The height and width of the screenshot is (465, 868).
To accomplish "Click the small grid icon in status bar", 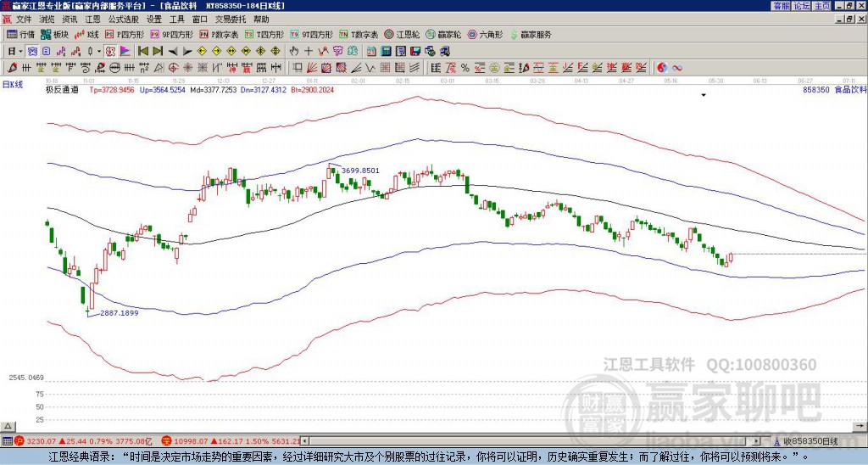I will pos(7,441).
